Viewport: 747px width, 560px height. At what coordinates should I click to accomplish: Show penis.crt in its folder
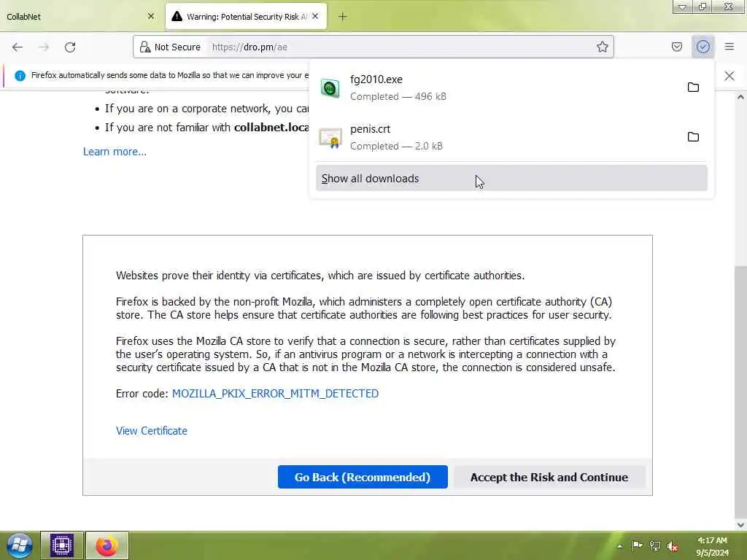click(x=693, y=137)
